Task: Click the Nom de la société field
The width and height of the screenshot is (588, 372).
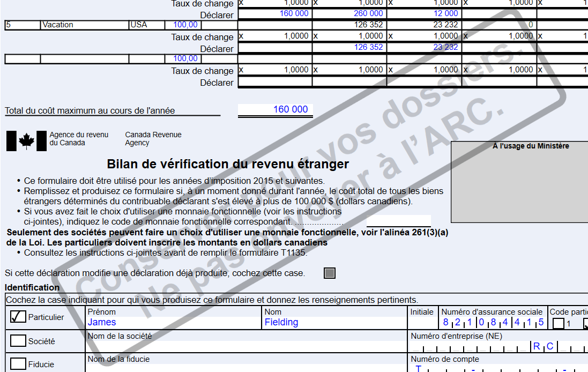Action: pos(247,346)
